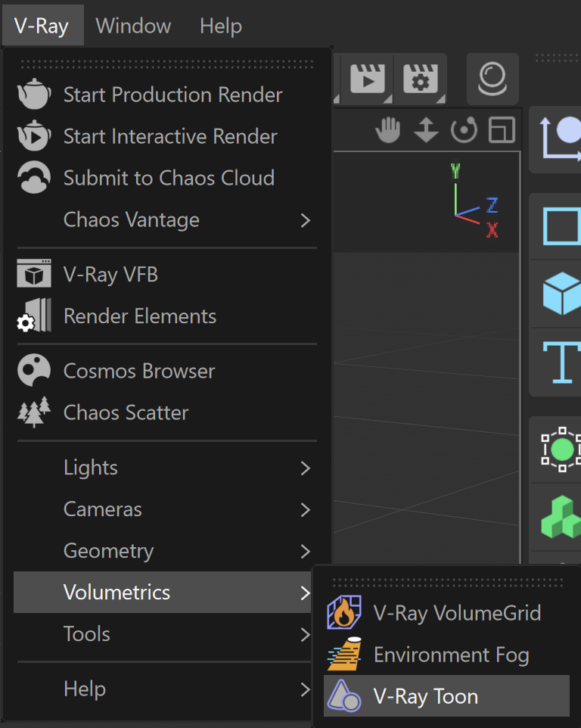This screenshot has width=581, height=728.
Task: Open Edit Render Settings gear clapperboard
Action: (421, 79)
